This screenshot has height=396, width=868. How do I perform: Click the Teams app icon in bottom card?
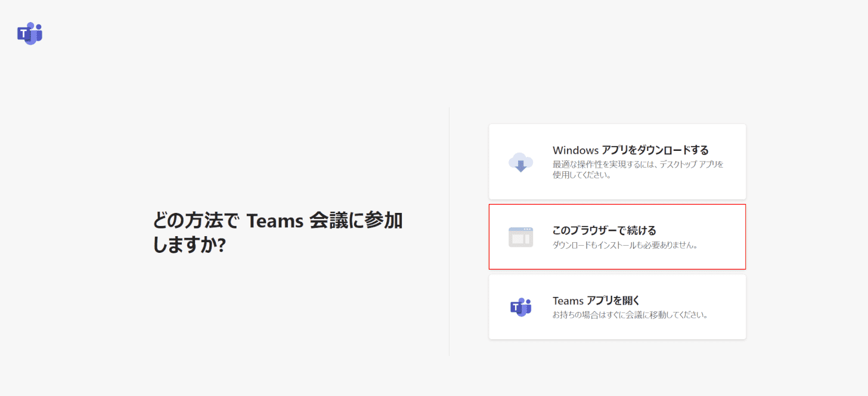520,307
